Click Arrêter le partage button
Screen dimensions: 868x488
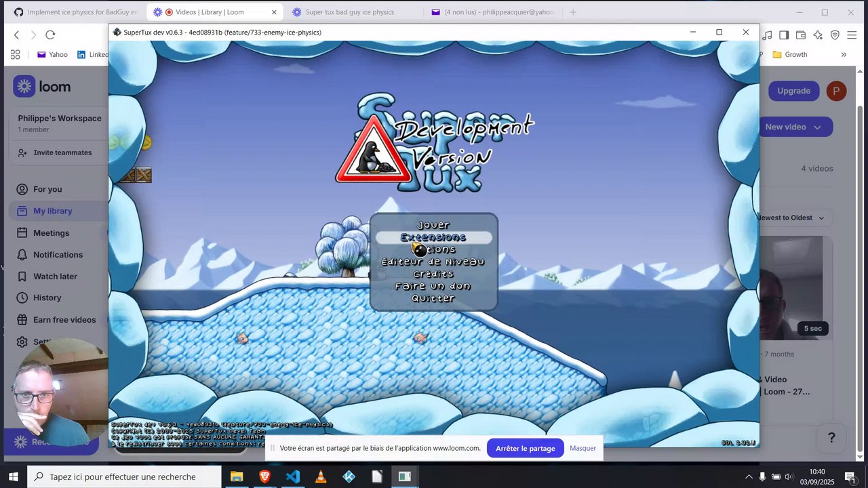(525, 448)
